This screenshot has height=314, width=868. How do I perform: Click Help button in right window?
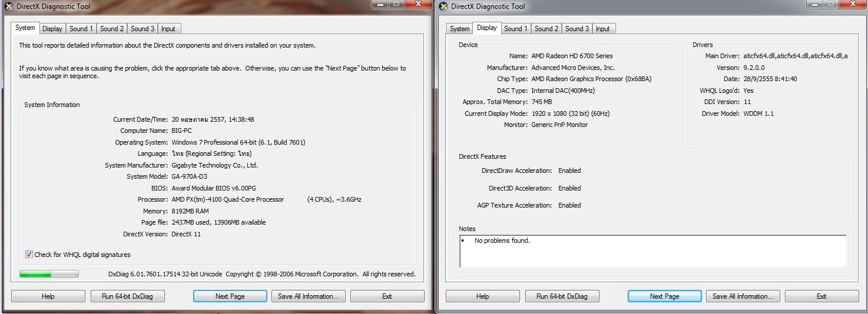[x=482, y=296]
